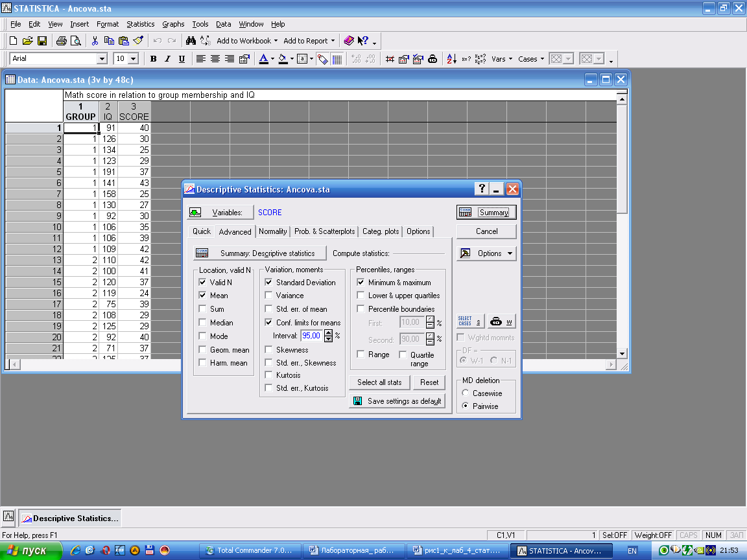Click the Paste clipboard icon
The height and width of the screenshot is (560, 747).
[123, 41]
